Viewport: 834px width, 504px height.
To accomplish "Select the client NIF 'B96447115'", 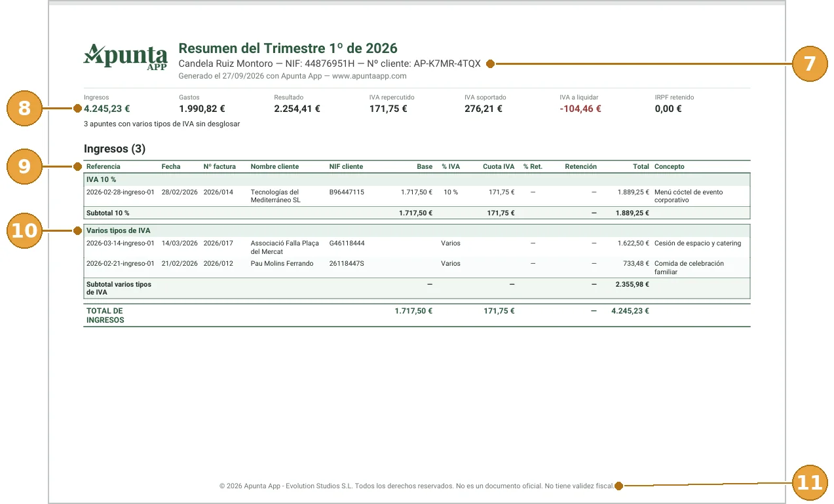I will (x=347, y=192).
